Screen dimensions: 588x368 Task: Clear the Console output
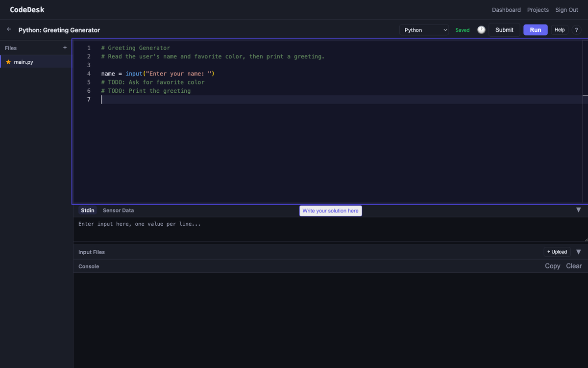[574, 266]
